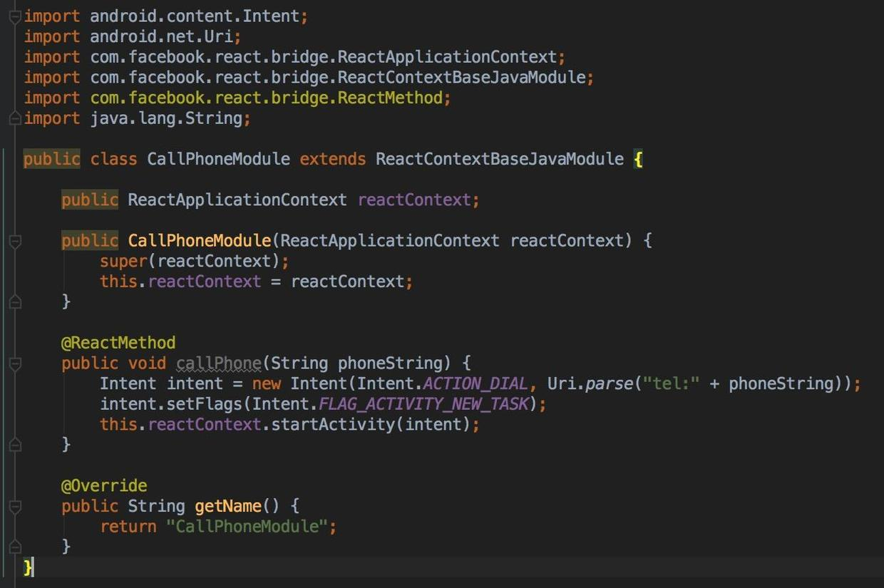Click fold end marker below return statement
884x588 pixels.
click(15, 547)
